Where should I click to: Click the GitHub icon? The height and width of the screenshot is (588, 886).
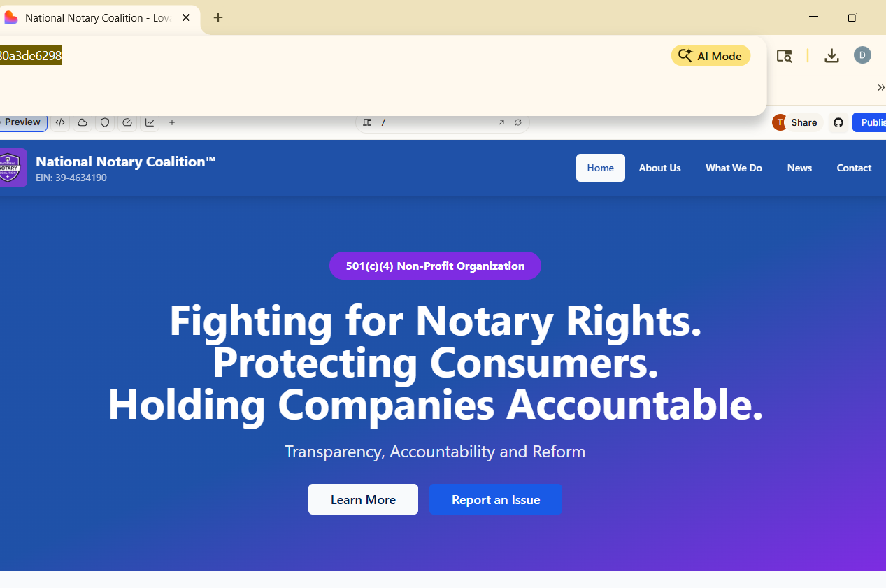click(838, 122)
